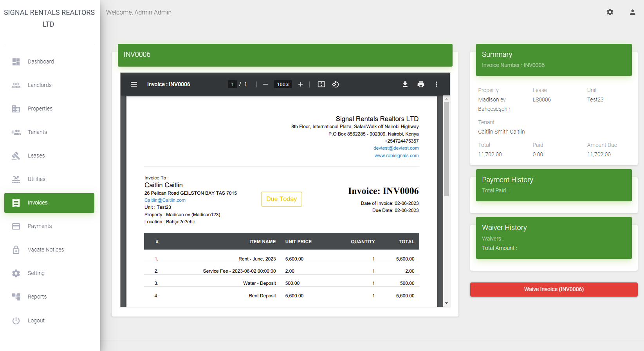The width and height of the screenshot is (644, 351).
Task: Open the Dashboard menu item
Action: (x=41, y=62)
